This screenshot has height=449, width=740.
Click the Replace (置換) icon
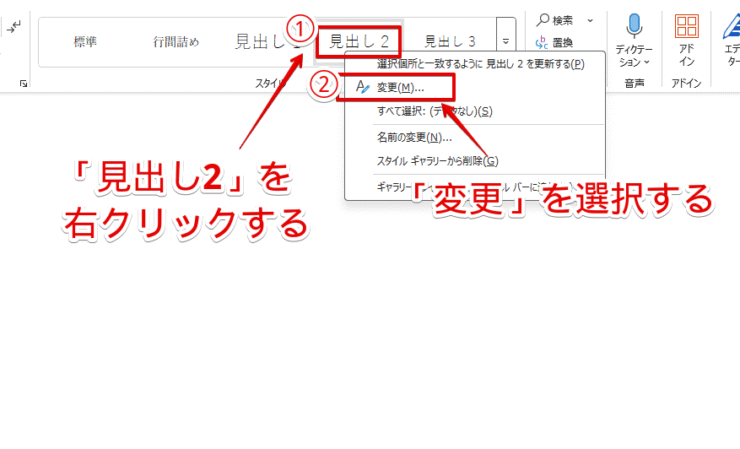click(x=544, y=43)
